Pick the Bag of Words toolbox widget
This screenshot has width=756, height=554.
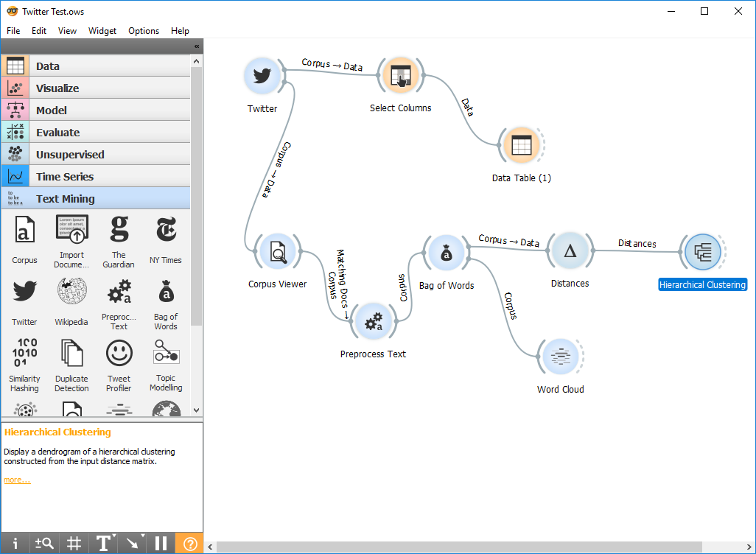pyautogui.click(x=166, y=304)
